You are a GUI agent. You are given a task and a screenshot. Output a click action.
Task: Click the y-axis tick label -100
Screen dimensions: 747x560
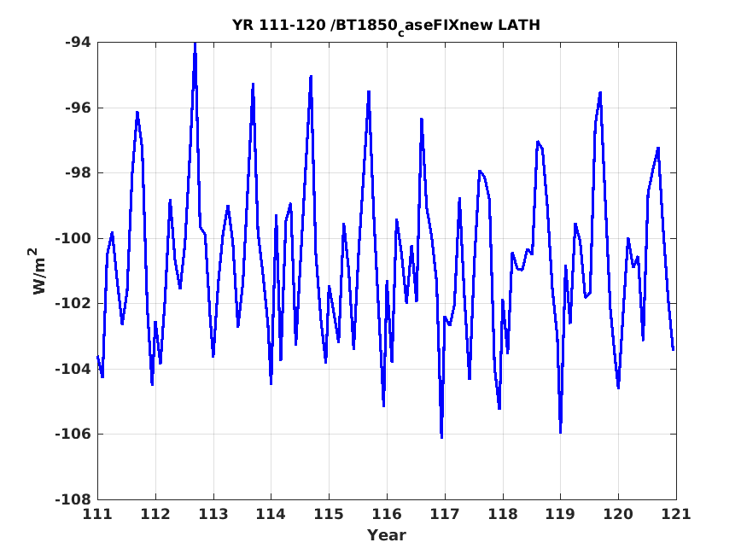click(73, 238)
